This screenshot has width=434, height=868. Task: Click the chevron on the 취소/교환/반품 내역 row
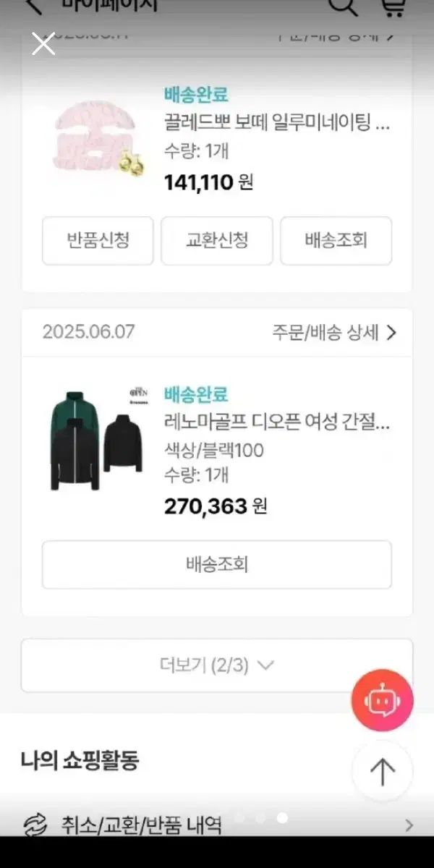point(409,825)
